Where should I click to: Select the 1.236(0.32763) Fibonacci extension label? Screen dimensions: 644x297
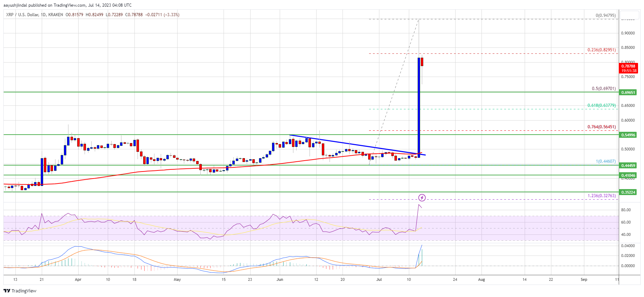[601, 196]
